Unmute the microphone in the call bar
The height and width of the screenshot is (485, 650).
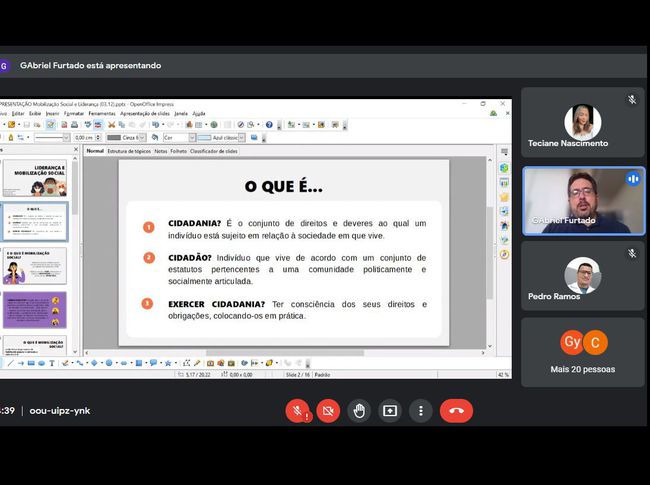click(x=297, y=411)
